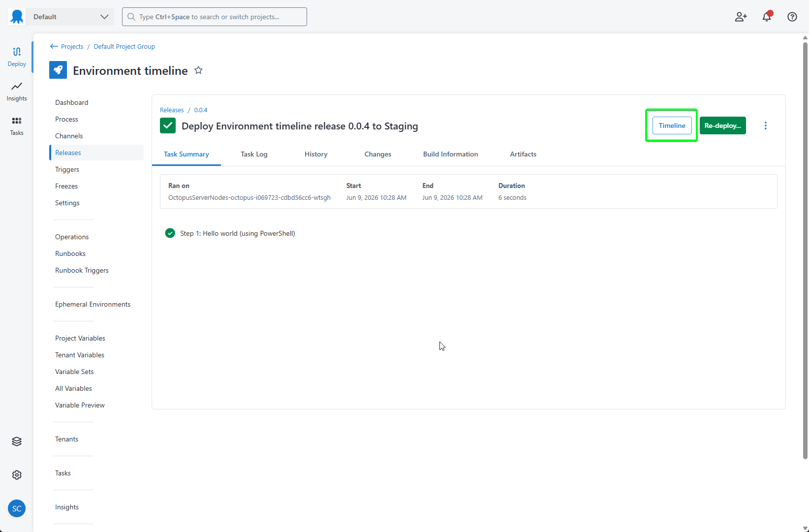This screenshot has height=532, width=809.
Task: Open Runbooks in project menu
Action: coord(70,253)
